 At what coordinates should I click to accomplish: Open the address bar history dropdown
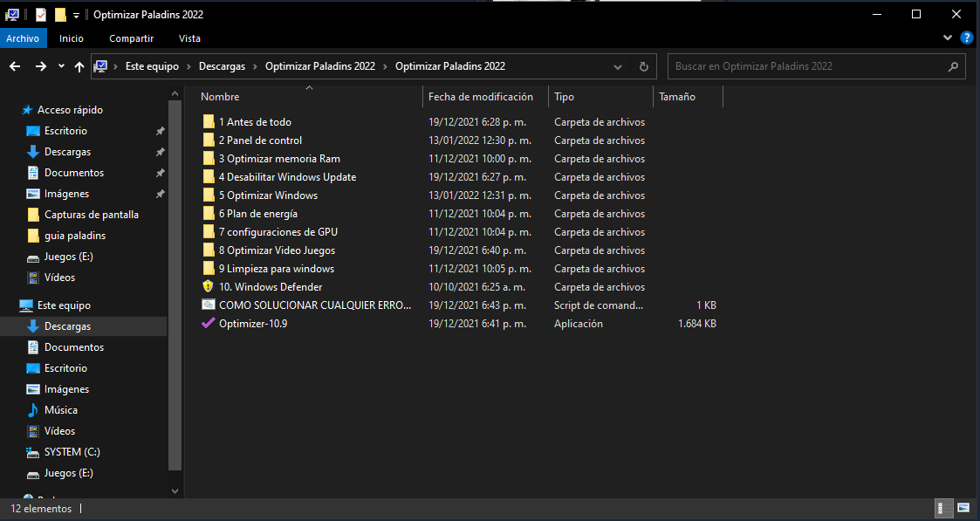pyautogui.click(x=618, y=67)
